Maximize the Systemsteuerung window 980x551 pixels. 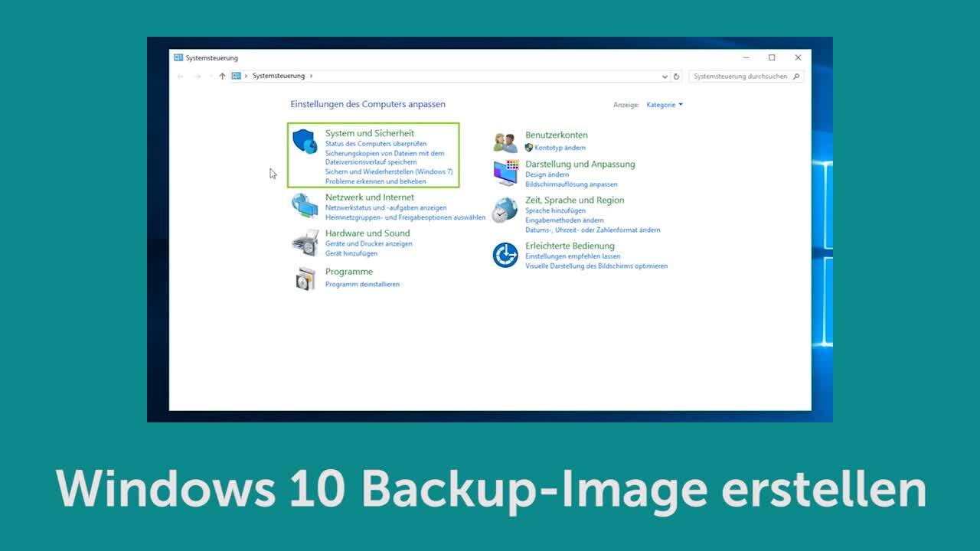click(772, 57)
